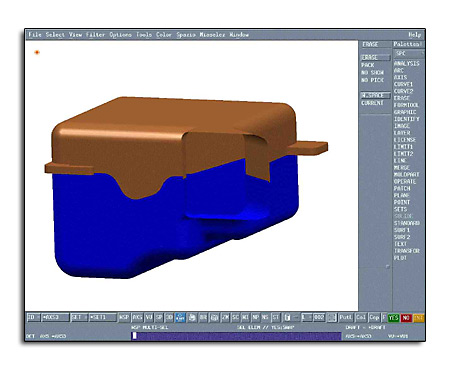Image resolution: width=450 pixels, height=370 pixels.
Task: Click the red NO button
Action: pos(406,318)
